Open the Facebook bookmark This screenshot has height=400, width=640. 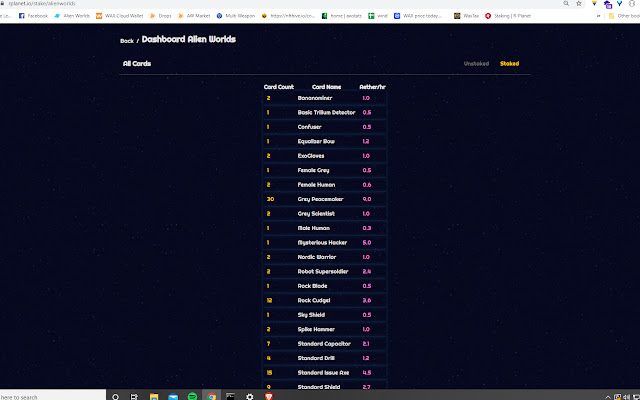click(33, 16)
